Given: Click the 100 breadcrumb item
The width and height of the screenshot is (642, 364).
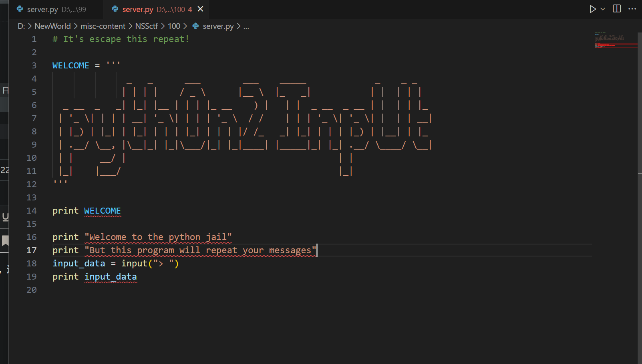Looking at the screenshot, I should click(174, 26).
